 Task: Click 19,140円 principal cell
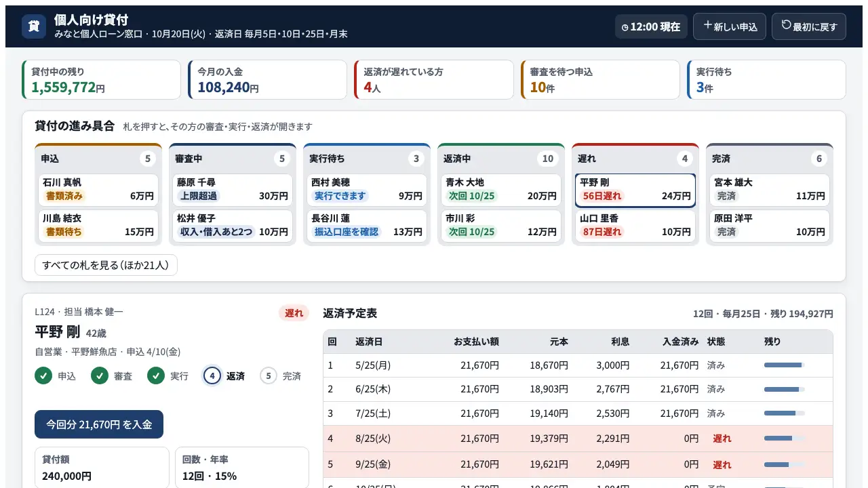click(x=549, y=413)
